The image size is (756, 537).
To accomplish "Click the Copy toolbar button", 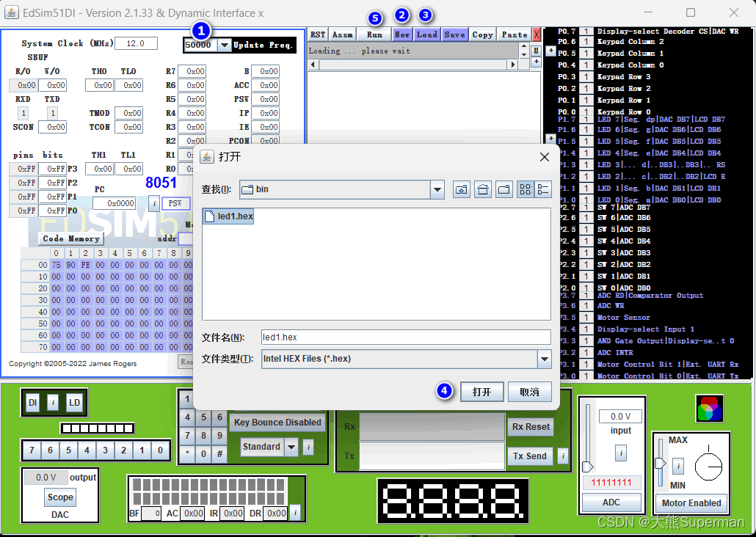I will click(x=483, y=34).
